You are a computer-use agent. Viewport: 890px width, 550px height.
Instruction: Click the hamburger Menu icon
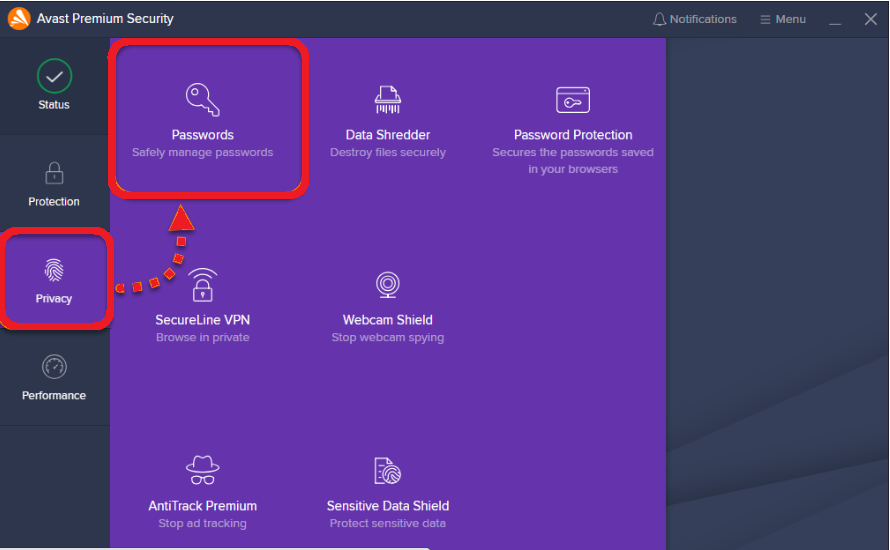click(x=765, y=19)
